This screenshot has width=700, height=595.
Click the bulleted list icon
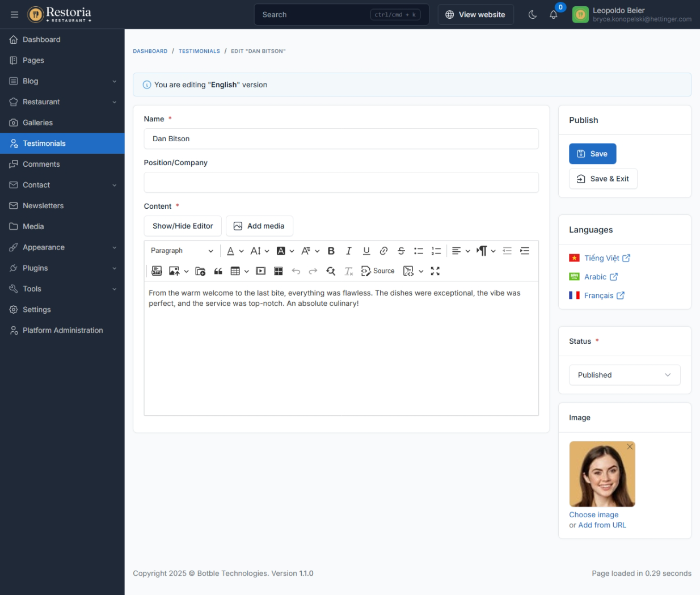pos(419,251)
